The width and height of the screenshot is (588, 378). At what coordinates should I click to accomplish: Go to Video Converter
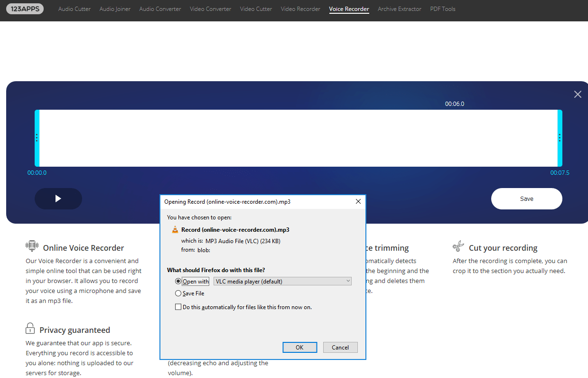pos(210,9)
